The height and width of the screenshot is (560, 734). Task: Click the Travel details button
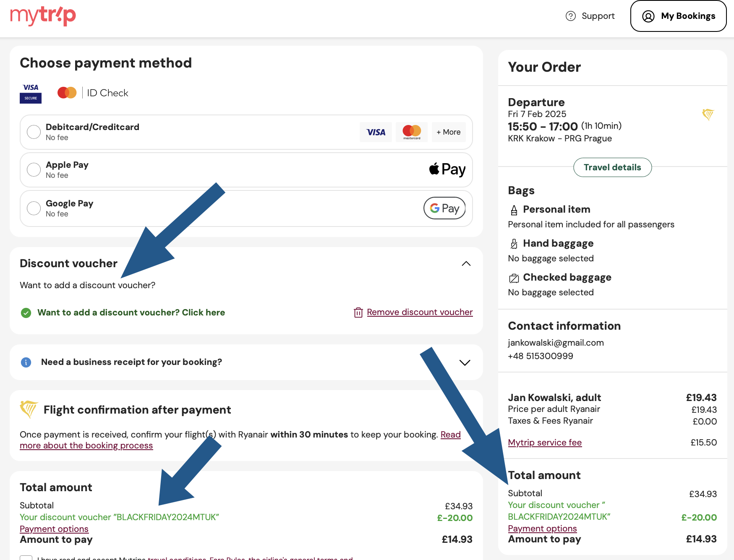[612, 167]
